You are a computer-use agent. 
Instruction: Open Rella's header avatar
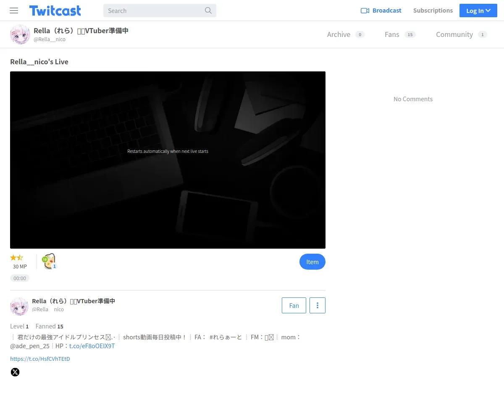coord(20,34)
